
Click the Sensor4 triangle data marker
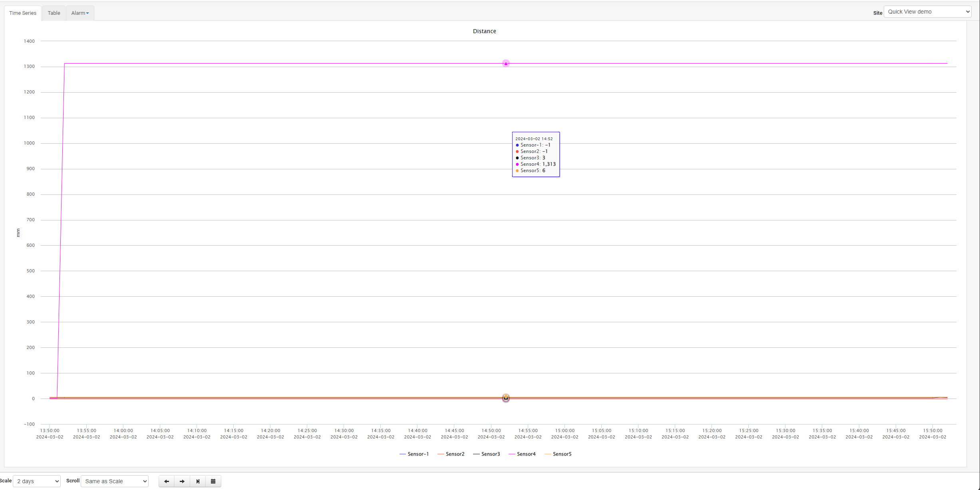tap(506, 63)
